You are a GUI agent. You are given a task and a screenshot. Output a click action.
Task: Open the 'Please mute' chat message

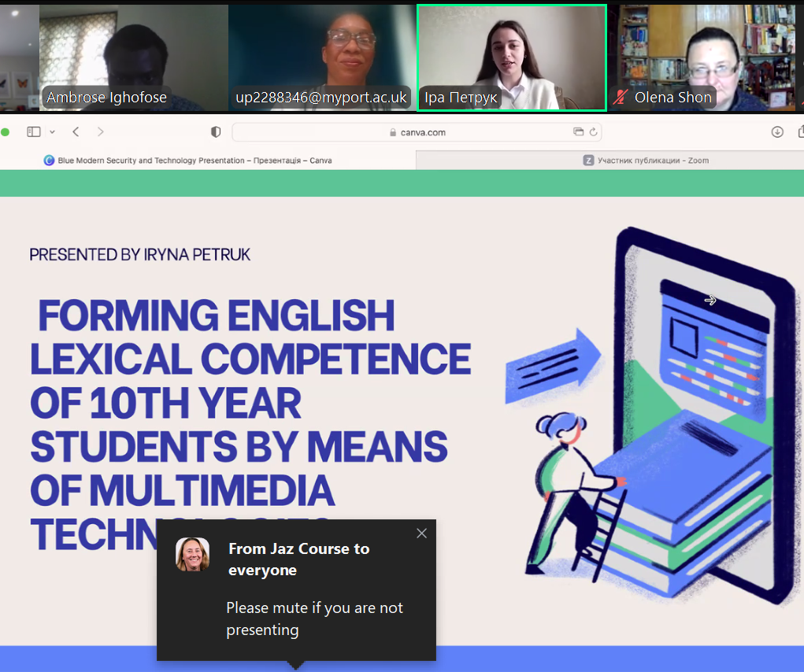pos(314,618)
